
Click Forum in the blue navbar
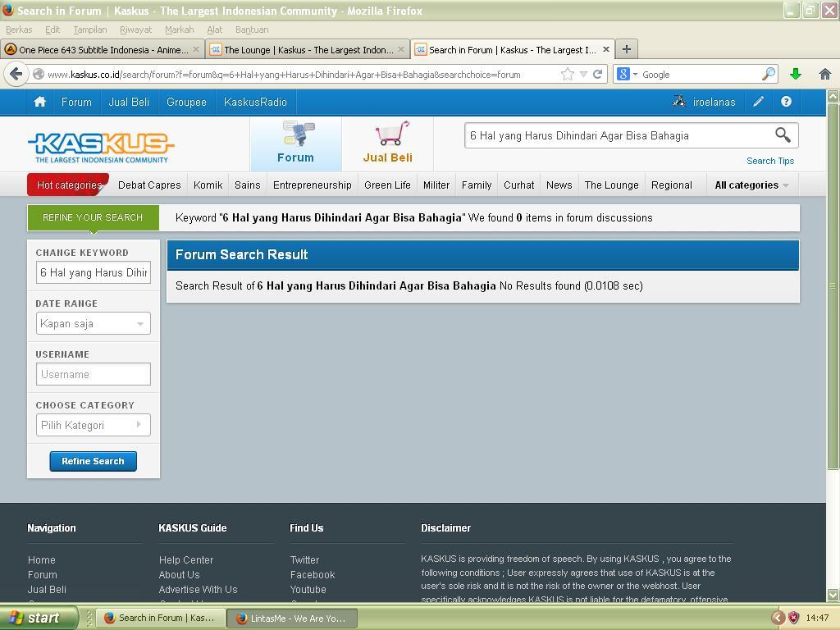coord(76,102)
